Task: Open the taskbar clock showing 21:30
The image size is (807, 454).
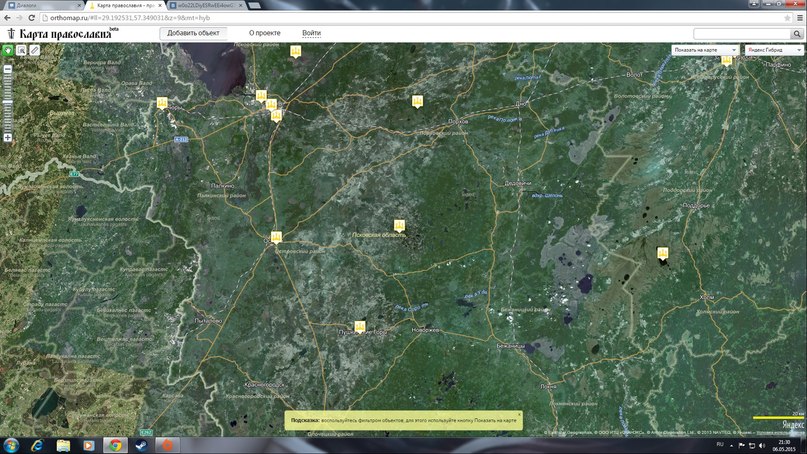Action: pos(785,445)
